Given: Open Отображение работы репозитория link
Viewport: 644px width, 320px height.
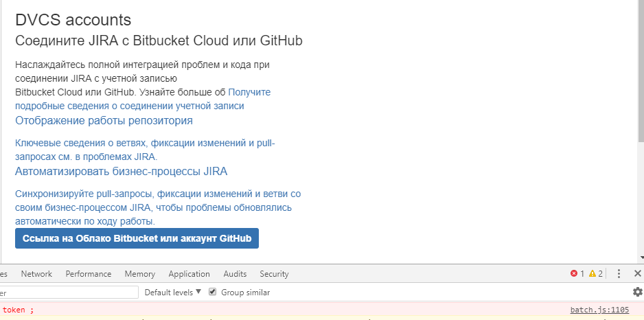Looking at the screenshot, I should pos(104,121).
